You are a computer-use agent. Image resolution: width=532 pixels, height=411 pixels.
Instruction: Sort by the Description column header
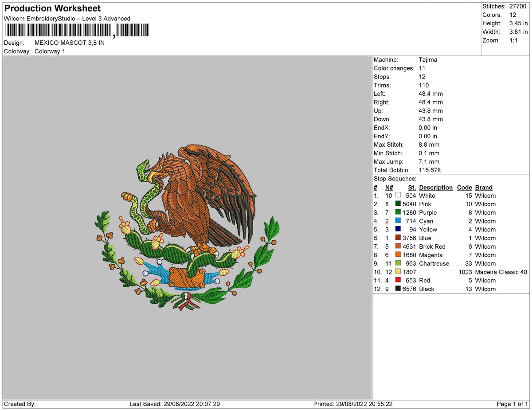point(436,187)
